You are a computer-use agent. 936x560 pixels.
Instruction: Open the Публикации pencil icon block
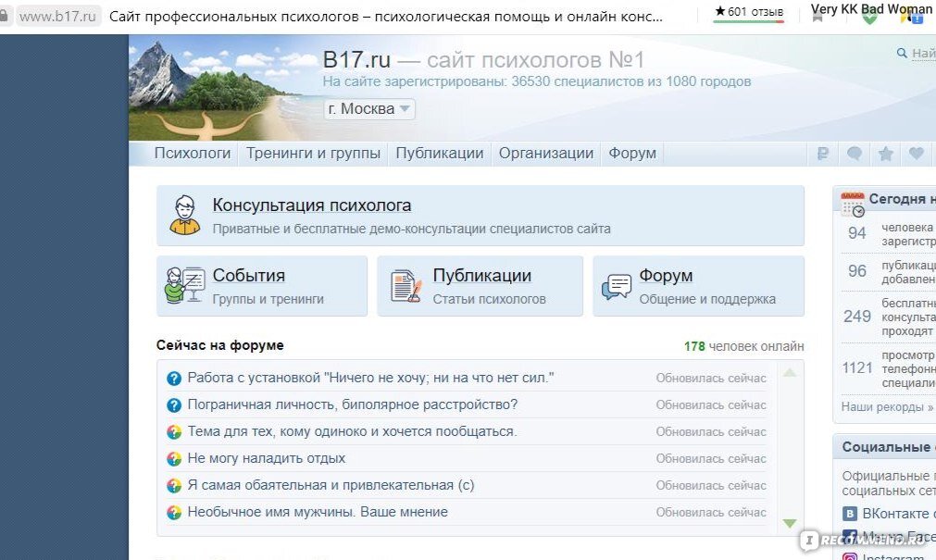[x=405, y=285]
